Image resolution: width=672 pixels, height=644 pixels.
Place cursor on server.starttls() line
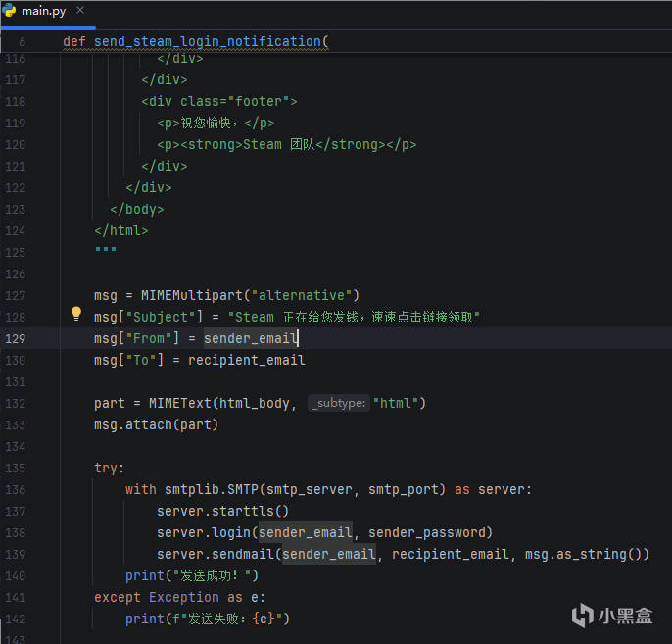222,511
